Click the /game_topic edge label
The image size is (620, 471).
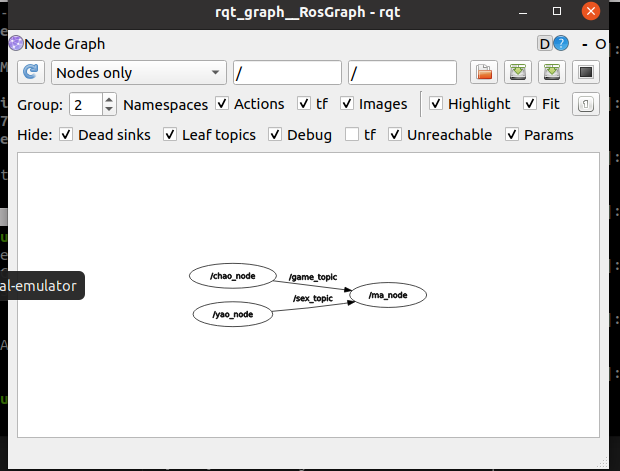pos(315,277)
